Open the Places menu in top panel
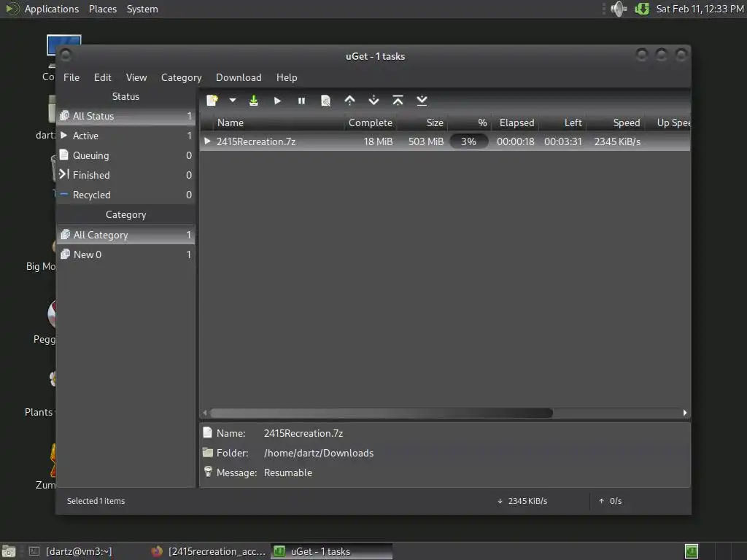This screenshot has height=560, width=747. (x=102, y=9)
